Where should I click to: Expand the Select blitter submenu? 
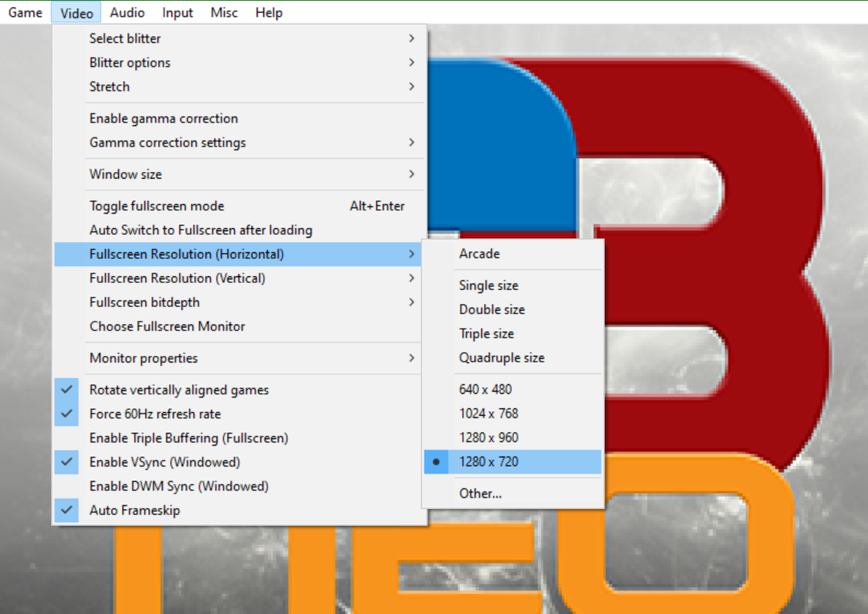click(x=239, y=38)
